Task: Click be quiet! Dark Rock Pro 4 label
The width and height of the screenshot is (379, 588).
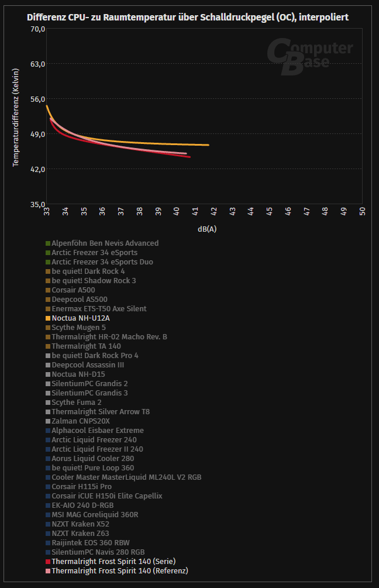Action: (x=95, y=356)
